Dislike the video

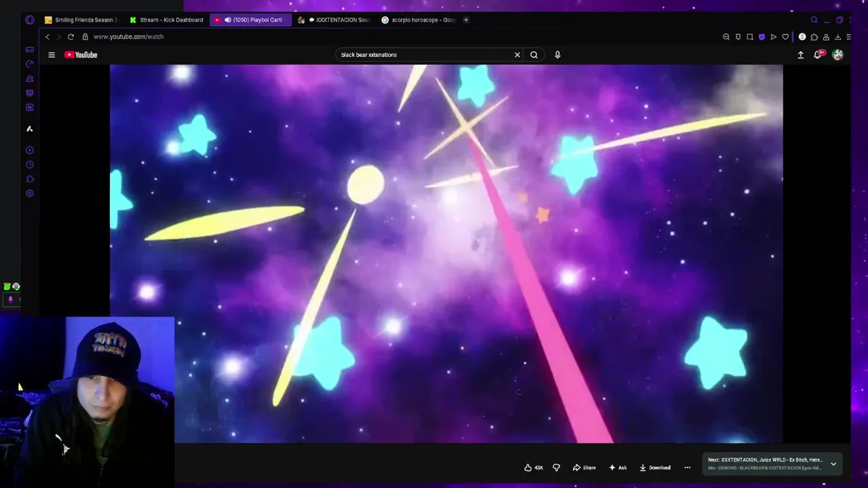click(x=556, y=467)
